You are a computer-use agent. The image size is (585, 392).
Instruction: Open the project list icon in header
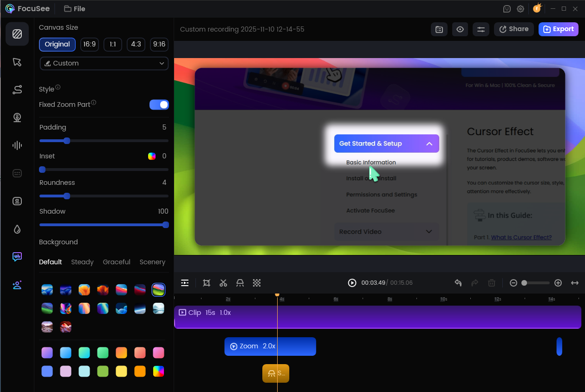(439, 29)
